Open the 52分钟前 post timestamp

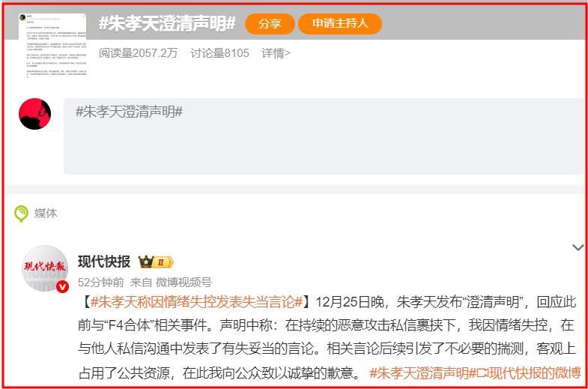[x=100, y=282]
